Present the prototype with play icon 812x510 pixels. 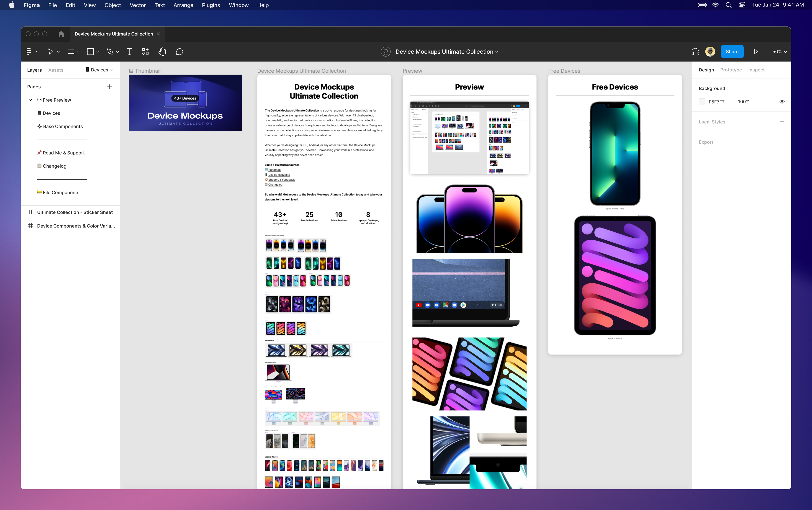point(756,52)
